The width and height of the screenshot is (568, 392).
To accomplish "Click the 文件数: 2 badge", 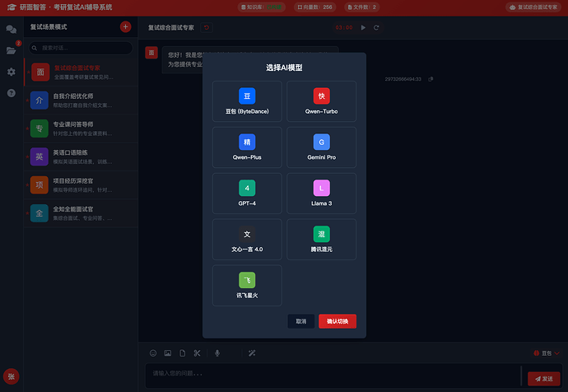I will [x=362, y=7].
